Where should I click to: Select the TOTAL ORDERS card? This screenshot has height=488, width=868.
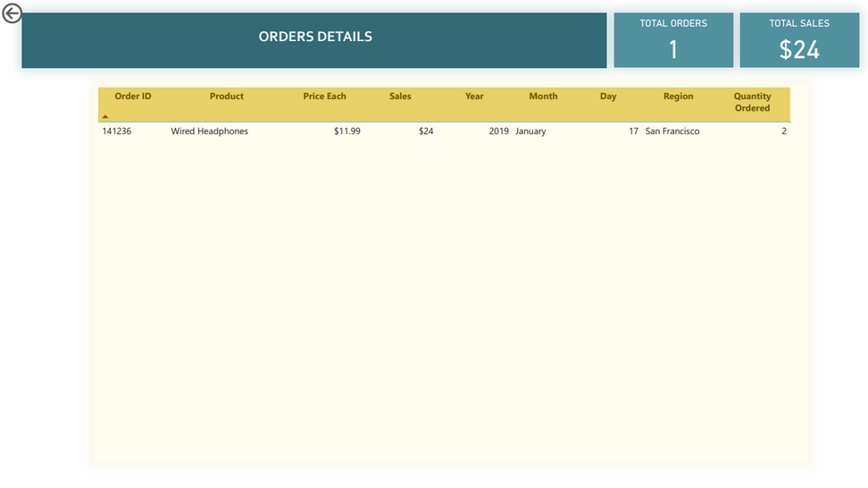(x=673, y=40)
